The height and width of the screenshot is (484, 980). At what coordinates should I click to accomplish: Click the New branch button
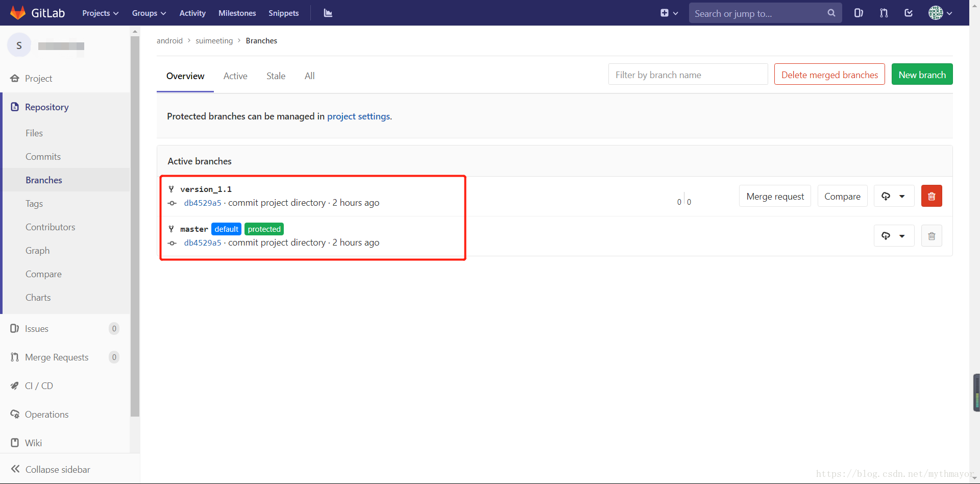click(x=922, y=75)
